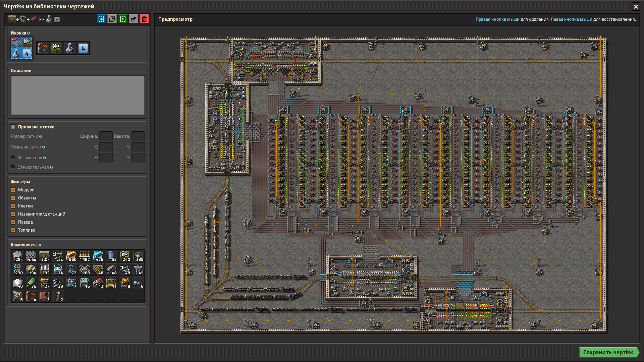Click the info icon beside Компоненты
This screenshot has height=362, width=644.
tap(40, 245)
